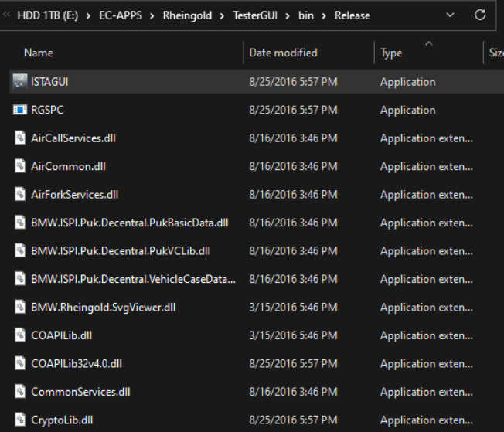504x432 pixels.
Task: Select BMW.ISPI.Puk.Decentral.PukVCLib.dll file name
Action: 121,251
